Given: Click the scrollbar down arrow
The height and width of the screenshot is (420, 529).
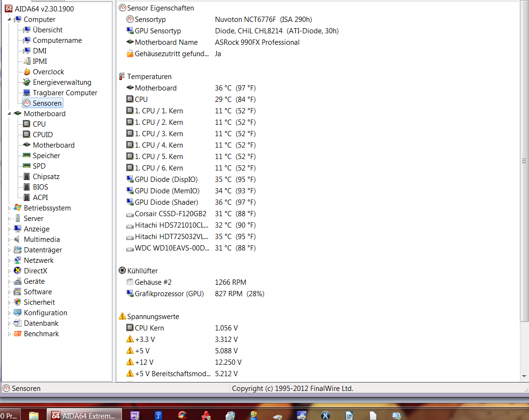Looking at the screenshot, I should [524, 376].
